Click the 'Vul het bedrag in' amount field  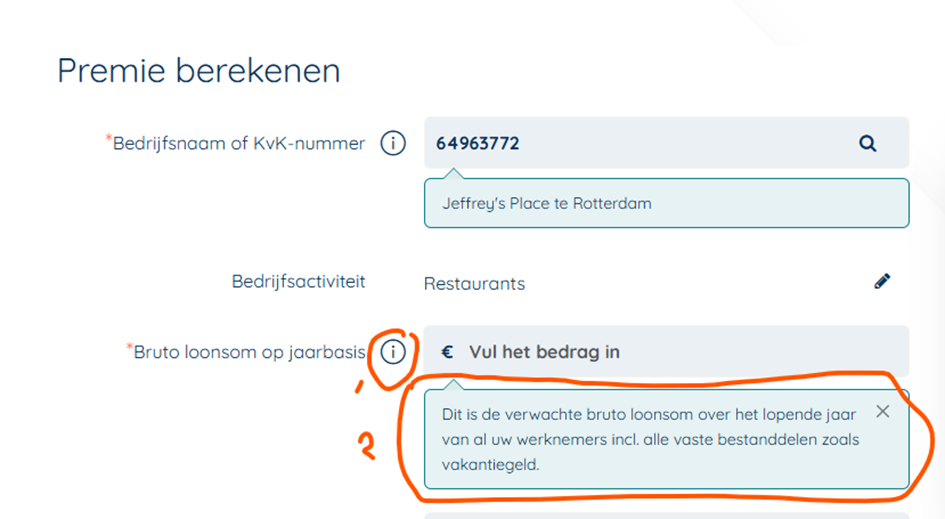pos(667,351)
